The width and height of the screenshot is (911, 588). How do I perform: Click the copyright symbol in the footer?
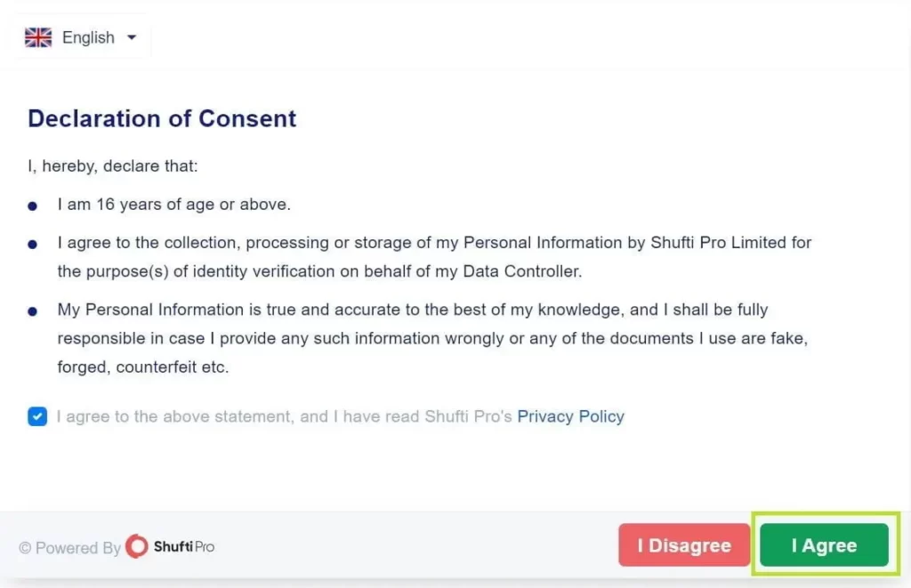25,548
